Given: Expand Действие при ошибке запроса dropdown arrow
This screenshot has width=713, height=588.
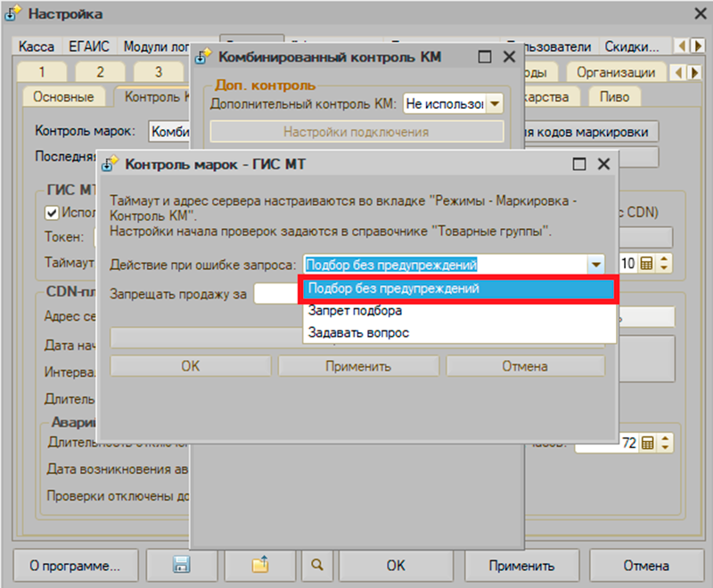Looking at the screenshot, I should click(595, 265).
